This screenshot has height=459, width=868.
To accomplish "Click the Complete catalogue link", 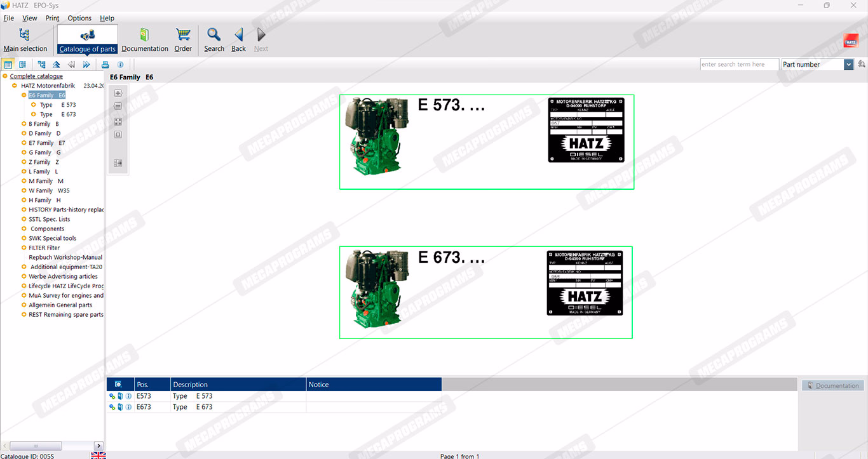I will [x=36, y=76].
